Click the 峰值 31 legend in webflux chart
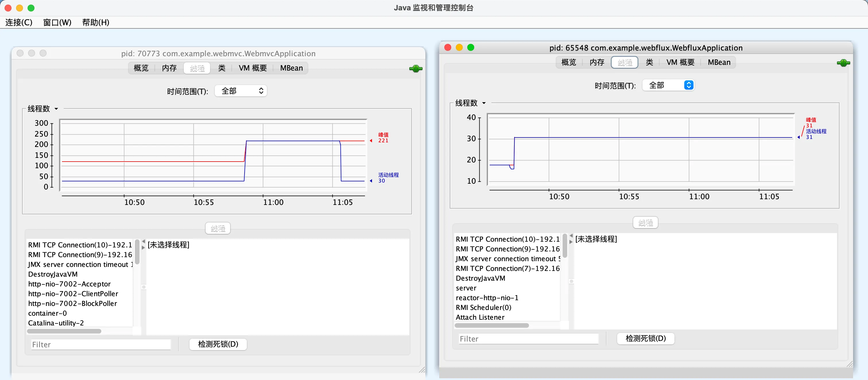Viewport: 868px width, 380px height. 811,123
